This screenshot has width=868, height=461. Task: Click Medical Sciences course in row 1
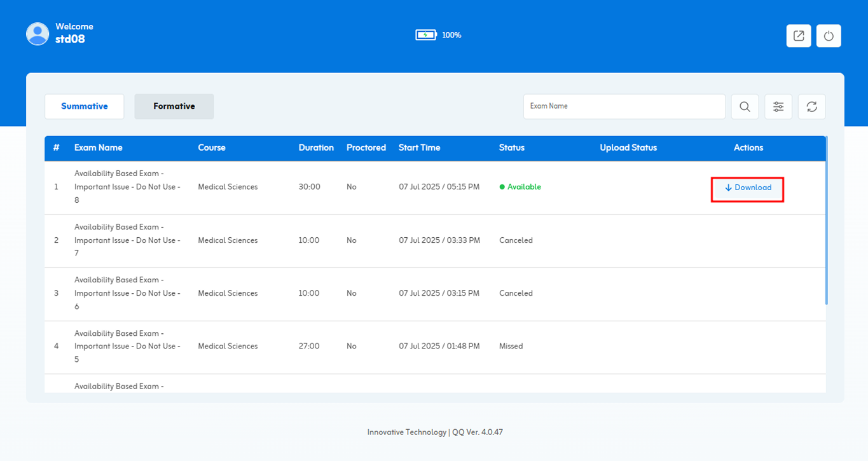click(228, 187)
